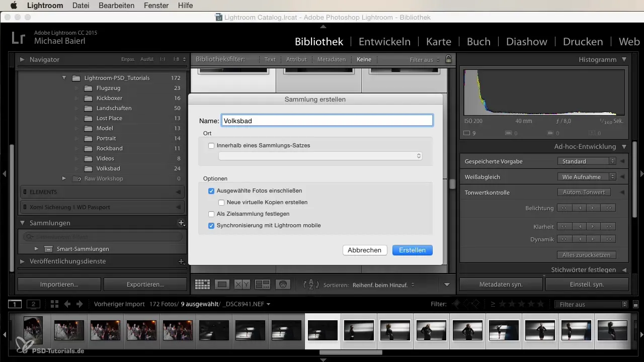Select Metadaten library filter
Screen dimensions: 644x362
331,59
